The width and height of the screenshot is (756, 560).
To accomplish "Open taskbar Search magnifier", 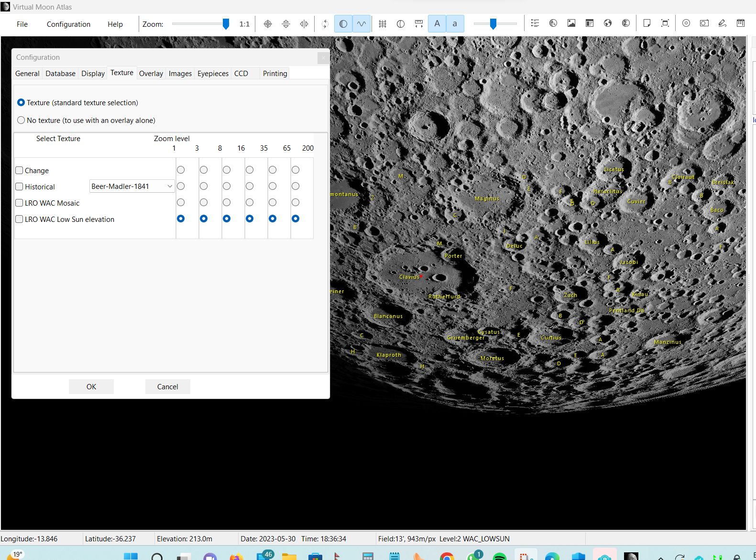I will click(x=157, y=557).
